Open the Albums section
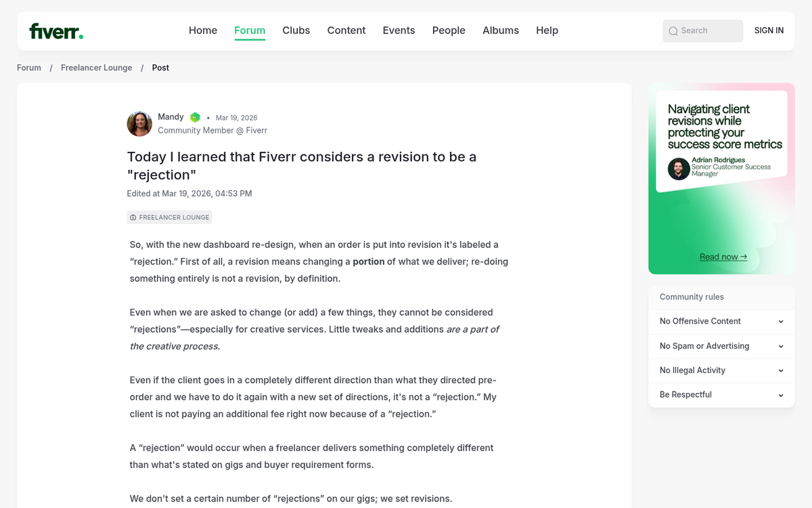 coord(501,30)
